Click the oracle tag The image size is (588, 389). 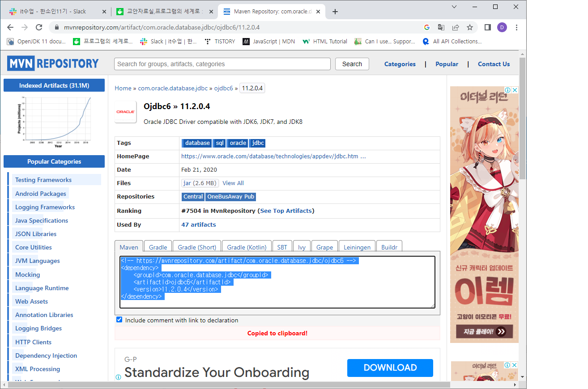pos(238,143)
